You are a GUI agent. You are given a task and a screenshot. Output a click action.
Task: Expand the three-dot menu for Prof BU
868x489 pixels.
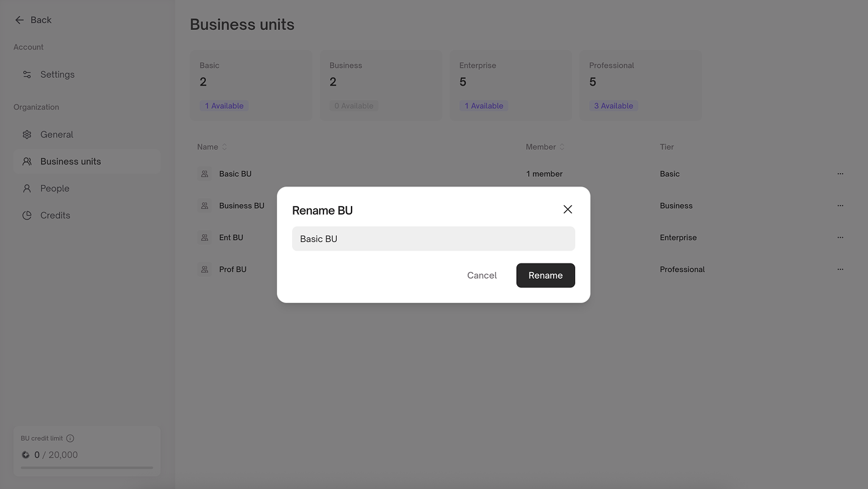(x=840, y=269)
